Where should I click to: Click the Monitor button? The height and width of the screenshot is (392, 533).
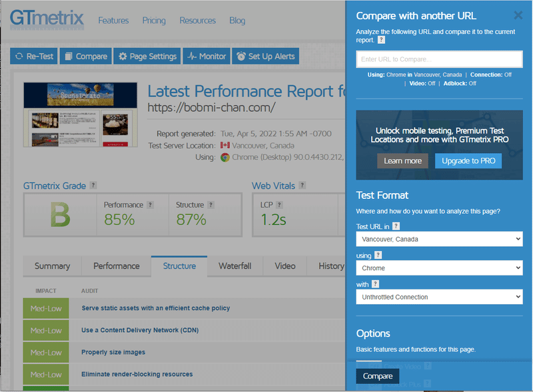click(207, 56)
